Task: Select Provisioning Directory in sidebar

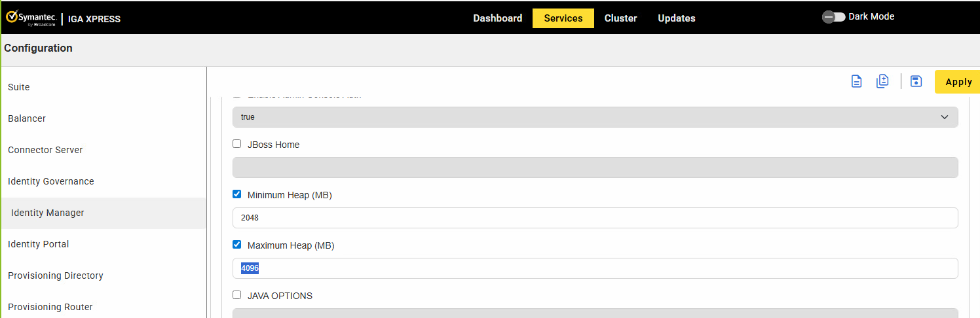Action: (56, 275)
